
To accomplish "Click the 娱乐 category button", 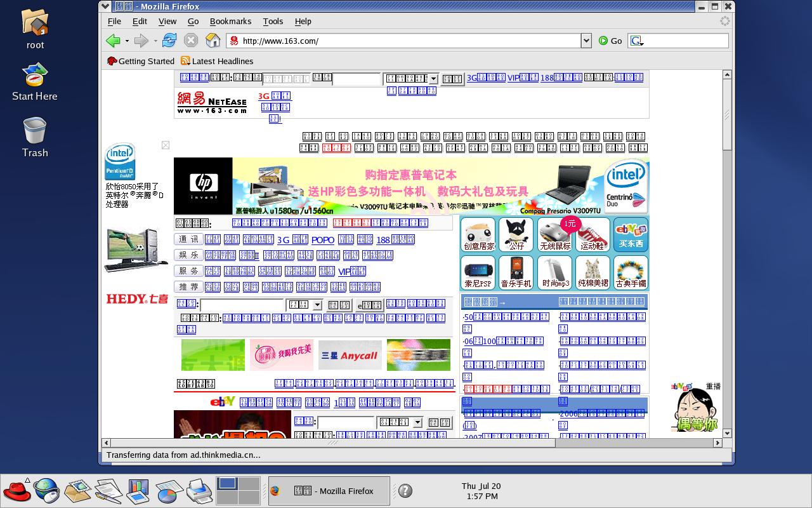I will (x=188, y=255).
